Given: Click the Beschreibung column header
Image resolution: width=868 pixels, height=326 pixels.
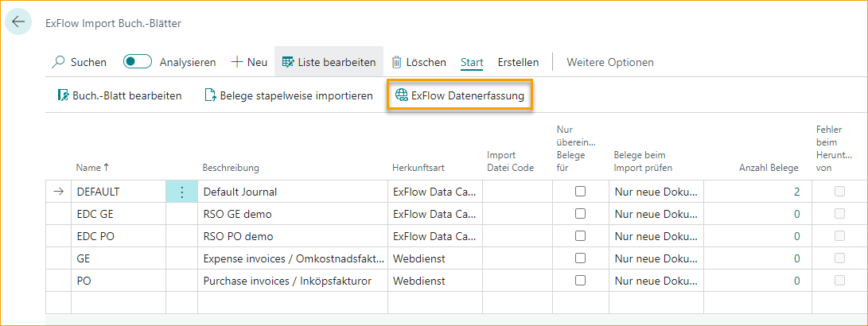Looking at the screenshot, I should (231, 168).
